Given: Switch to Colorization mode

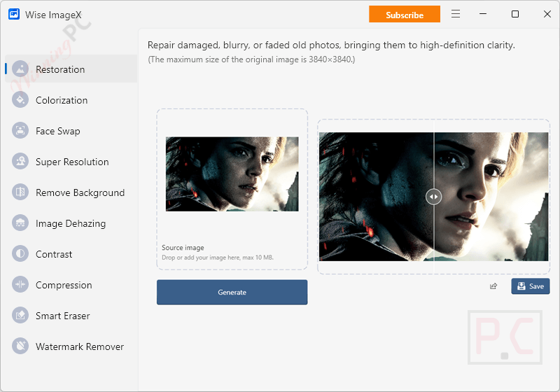Looking at the screenshot, I should tap(62, 100).
